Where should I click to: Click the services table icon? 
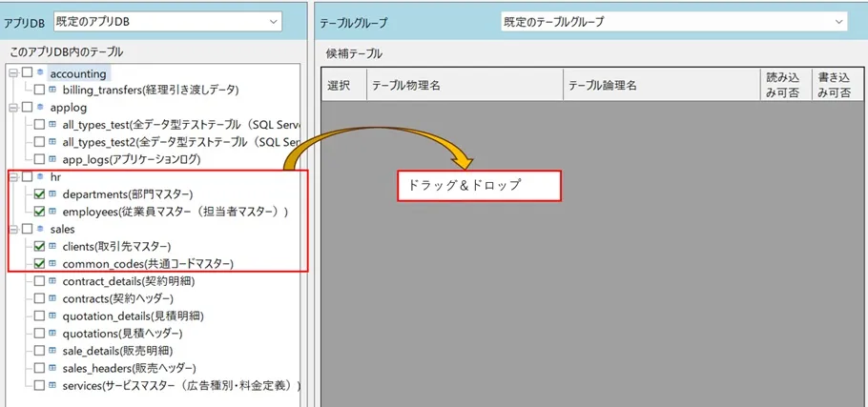pos(52,385)
